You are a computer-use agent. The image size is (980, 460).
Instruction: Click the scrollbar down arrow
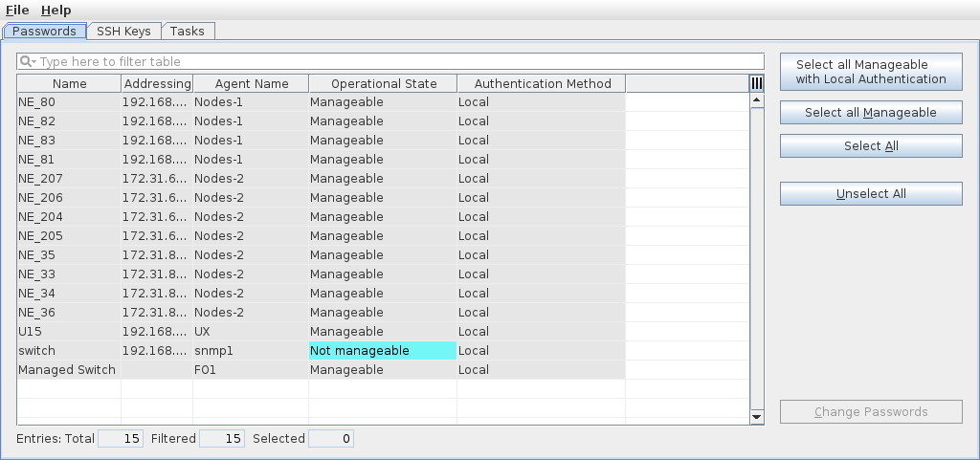pyautogui.click(x=757, y=417)
